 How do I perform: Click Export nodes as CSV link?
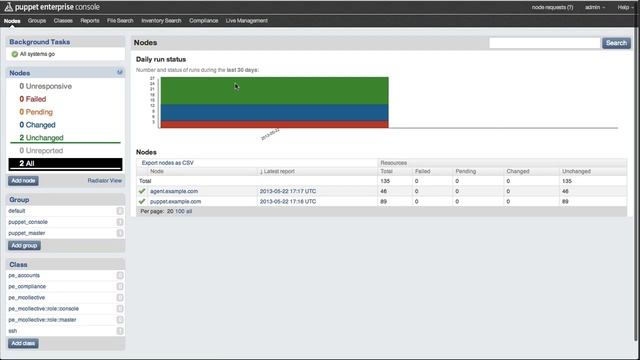(168, 163)
